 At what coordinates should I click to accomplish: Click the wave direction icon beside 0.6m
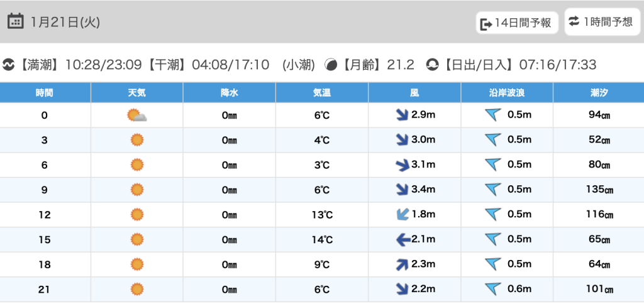493,289
